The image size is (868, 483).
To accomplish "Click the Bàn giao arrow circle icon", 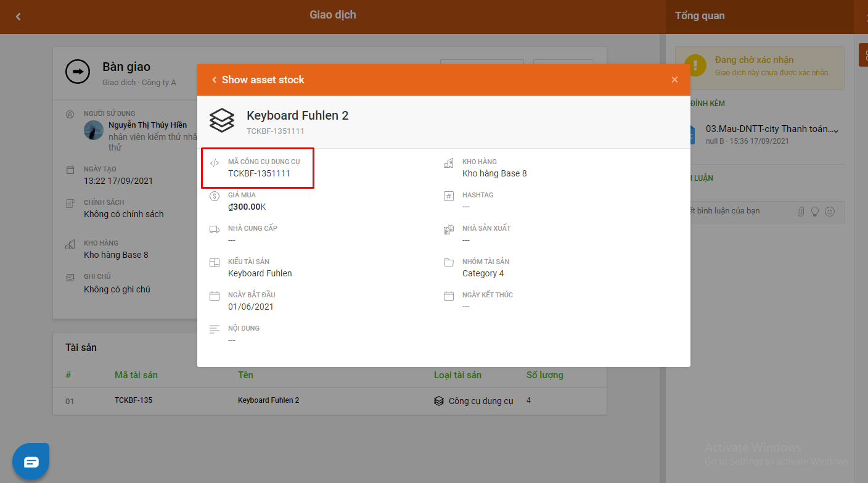I will click(78, 72).
